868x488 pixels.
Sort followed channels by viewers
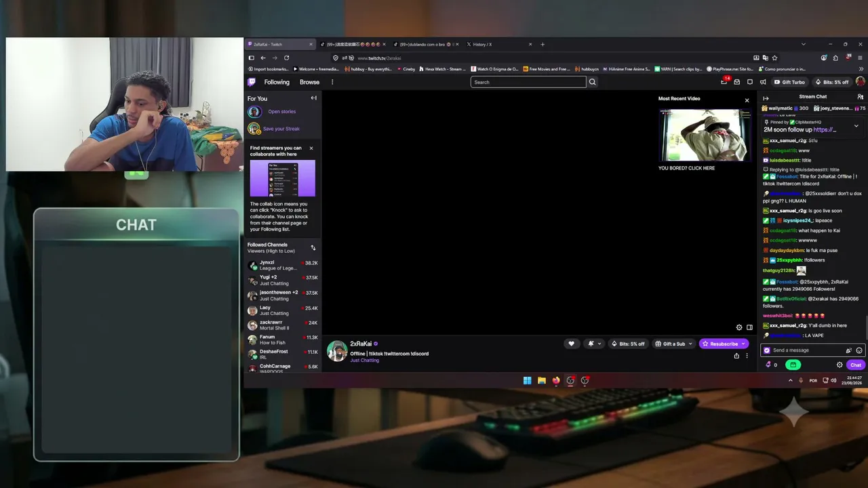313,247
